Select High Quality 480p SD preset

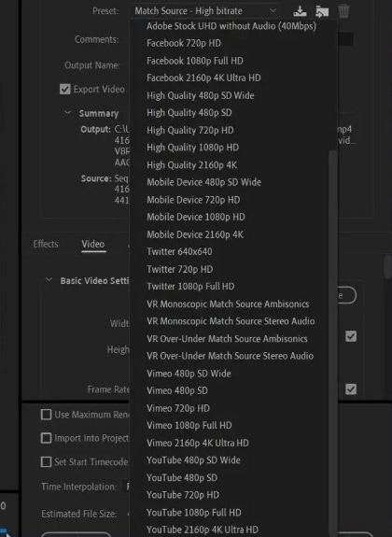[x=189, y=113]
